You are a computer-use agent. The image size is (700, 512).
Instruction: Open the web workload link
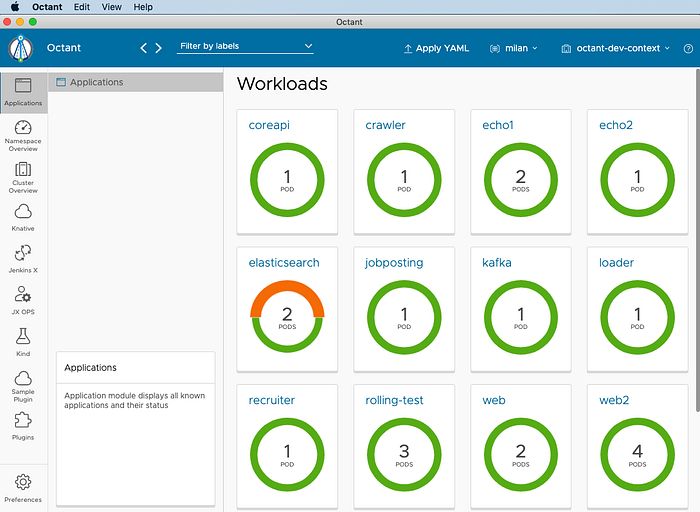coord(494,400)
